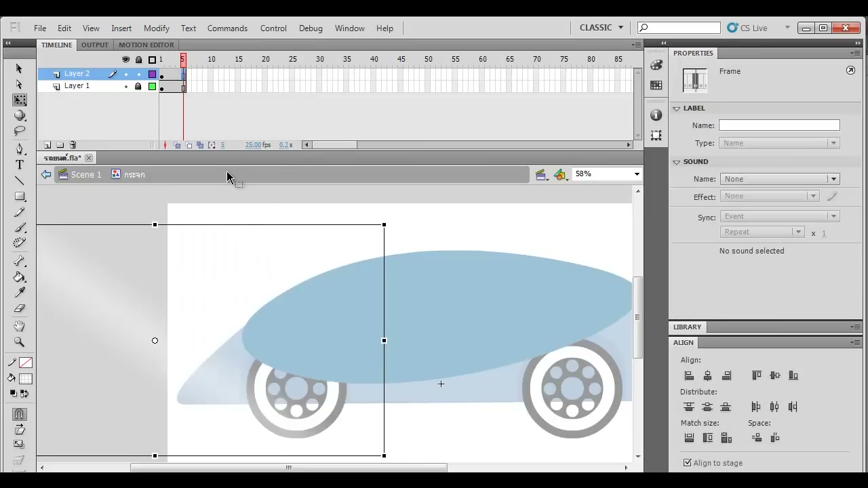Choose the Rectangle tool
This screenshot has height=488, width=868.
pyautogui.click(x=20, y=197)
